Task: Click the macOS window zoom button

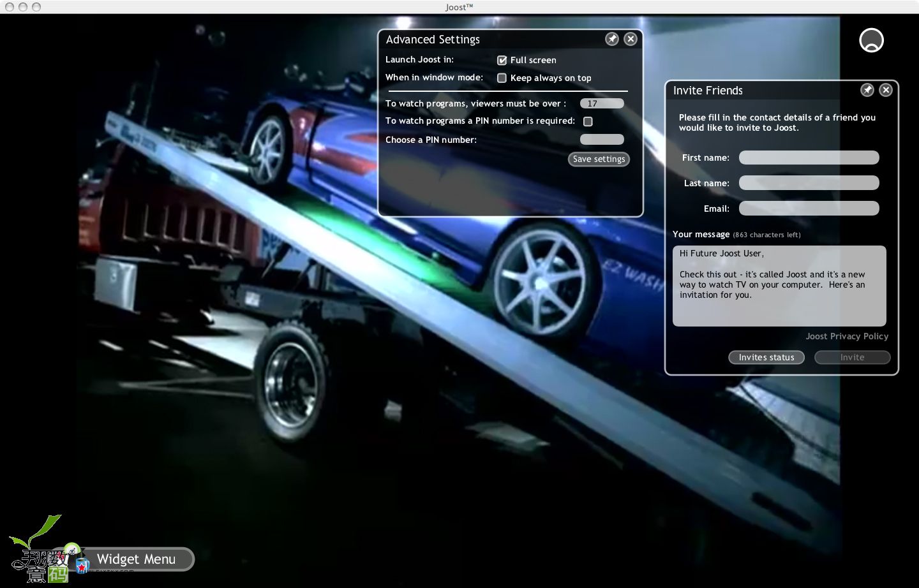Action: point(36,7)
